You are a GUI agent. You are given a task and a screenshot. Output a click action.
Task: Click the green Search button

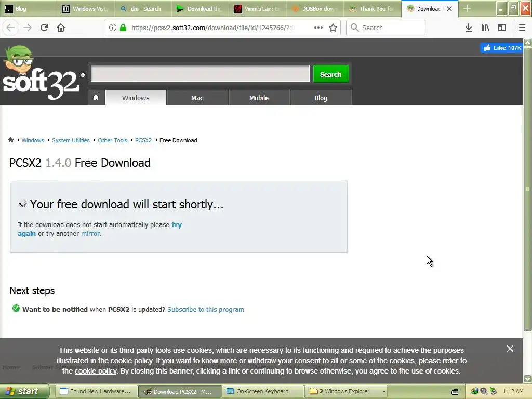pos(331,74)
